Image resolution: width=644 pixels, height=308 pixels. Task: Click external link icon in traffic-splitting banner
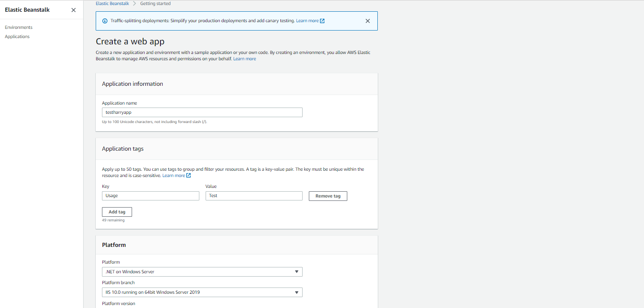tap(322, 21)
